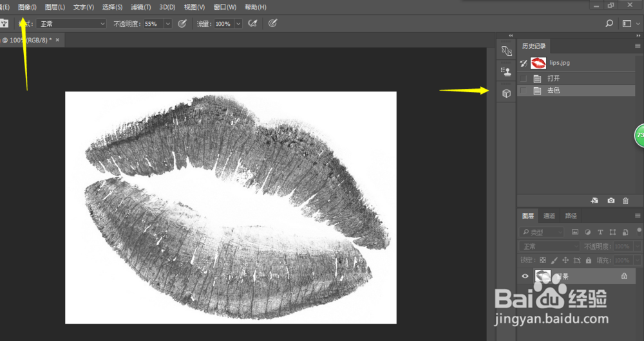Select the 背景 layer thumbnail
The height and width of the screenshot is (341, 644).
[542, 276]
